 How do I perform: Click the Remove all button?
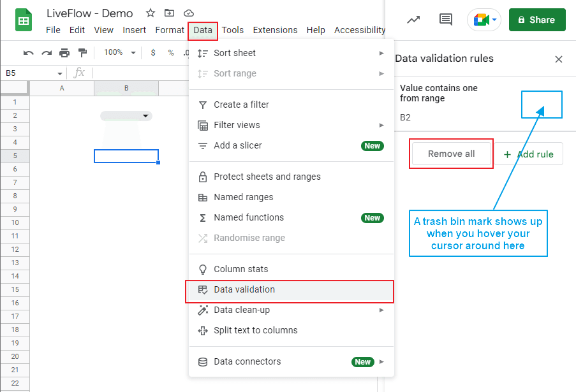point(451,154)
